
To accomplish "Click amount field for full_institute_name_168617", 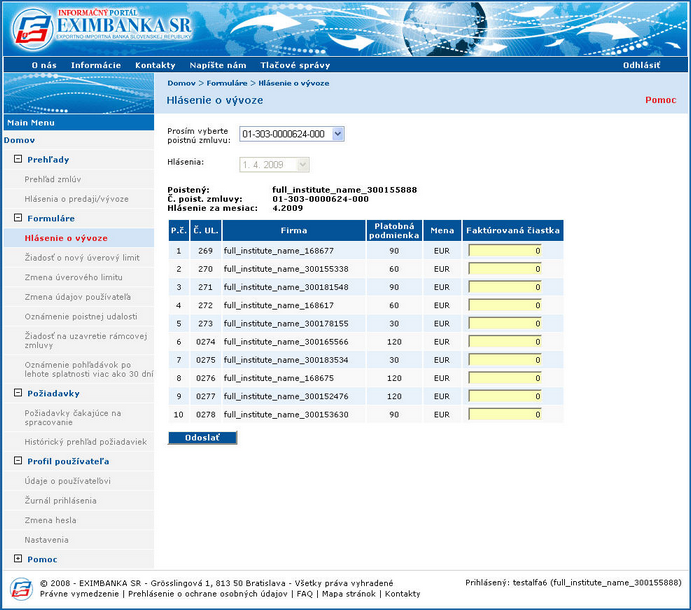I will pos(505,305).
